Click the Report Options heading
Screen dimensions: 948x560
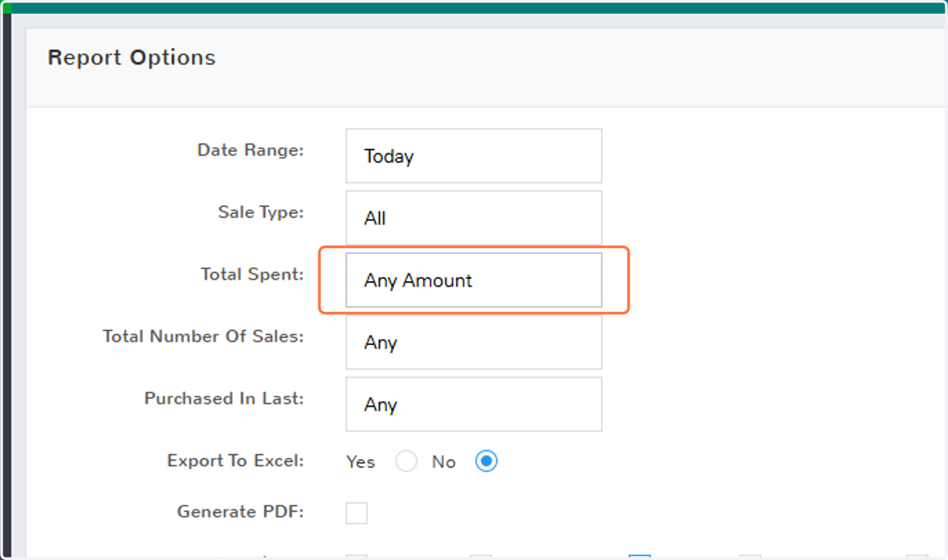click(131, 58)
